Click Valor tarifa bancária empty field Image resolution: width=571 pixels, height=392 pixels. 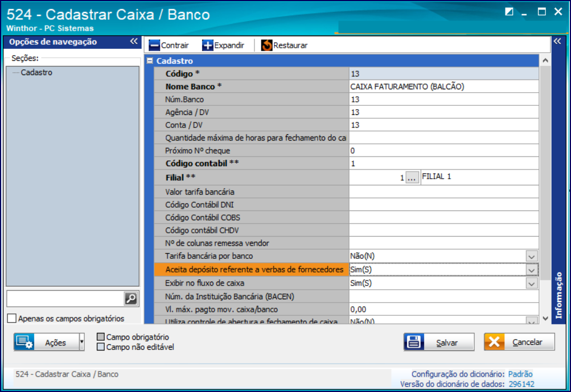(443, 192)
